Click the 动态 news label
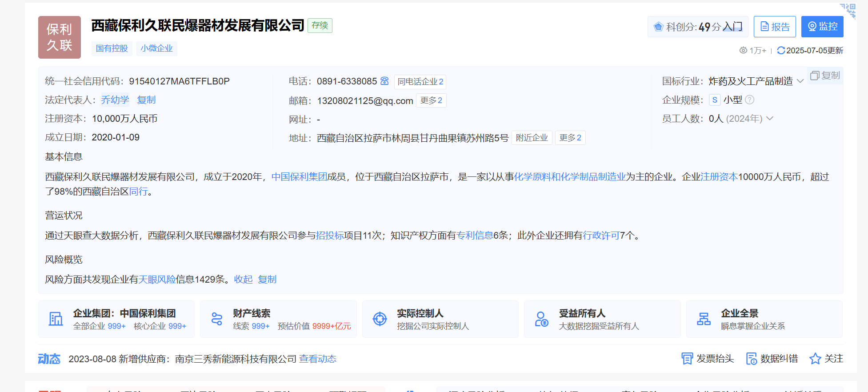 coord(49,359)
